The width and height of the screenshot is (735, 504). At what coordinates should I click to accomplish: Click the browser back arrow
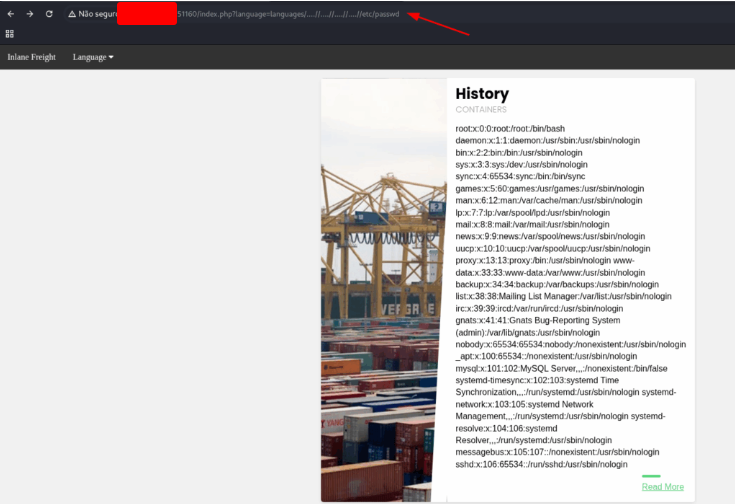(10, 14)
